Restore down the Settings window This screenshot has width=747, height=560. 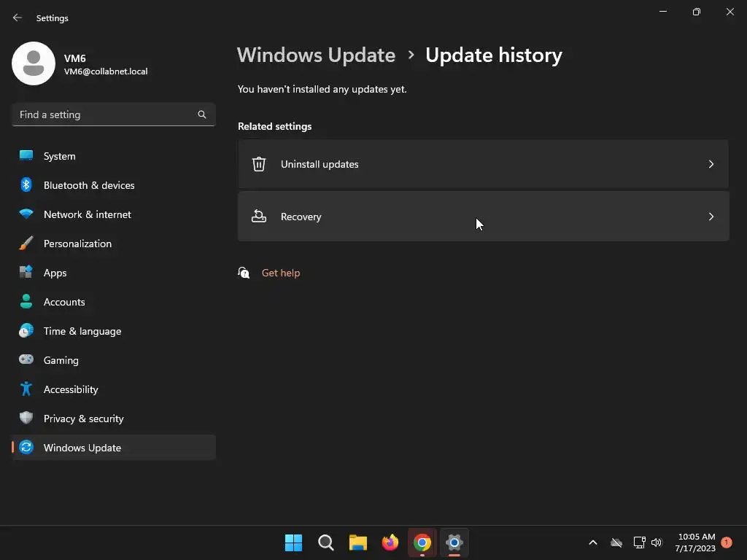697,12
